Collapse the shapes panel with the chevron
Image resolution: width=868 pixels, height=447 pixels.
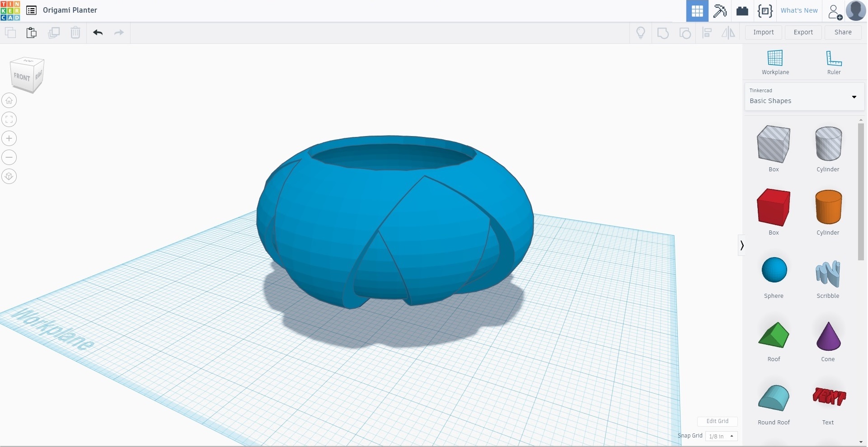tap(742, 245)
